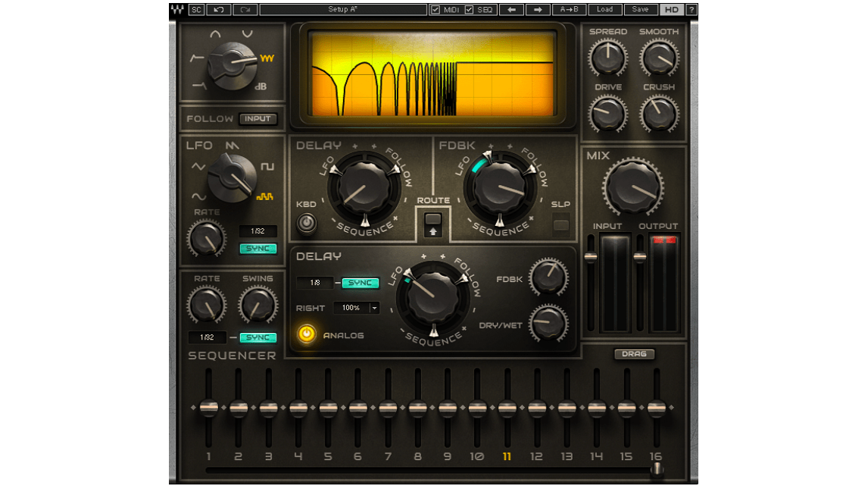Click the DRAG button above the sequencer
The image size is (868, 489).
coord(633,354)
